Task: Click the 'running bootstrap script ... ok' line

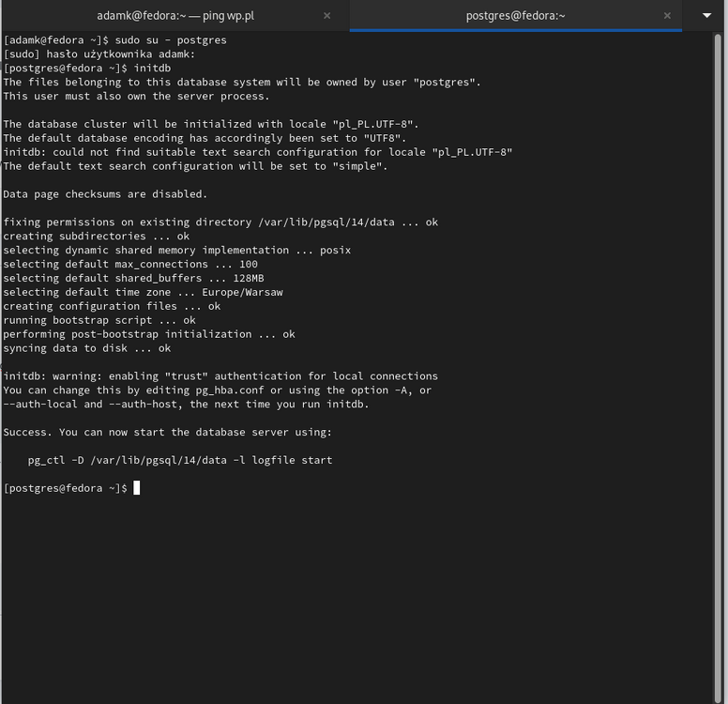Action: (99, 320)
